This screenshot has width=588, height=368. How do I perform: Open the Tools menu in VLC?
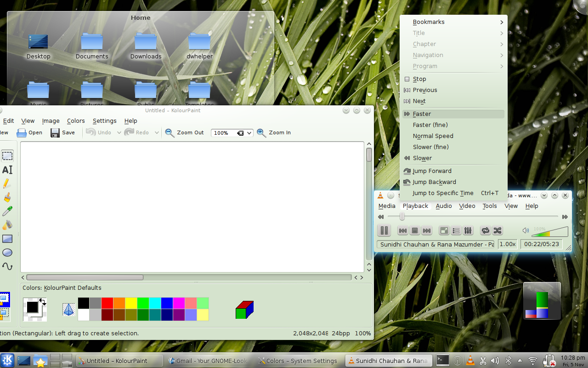(x=490, y=206)
